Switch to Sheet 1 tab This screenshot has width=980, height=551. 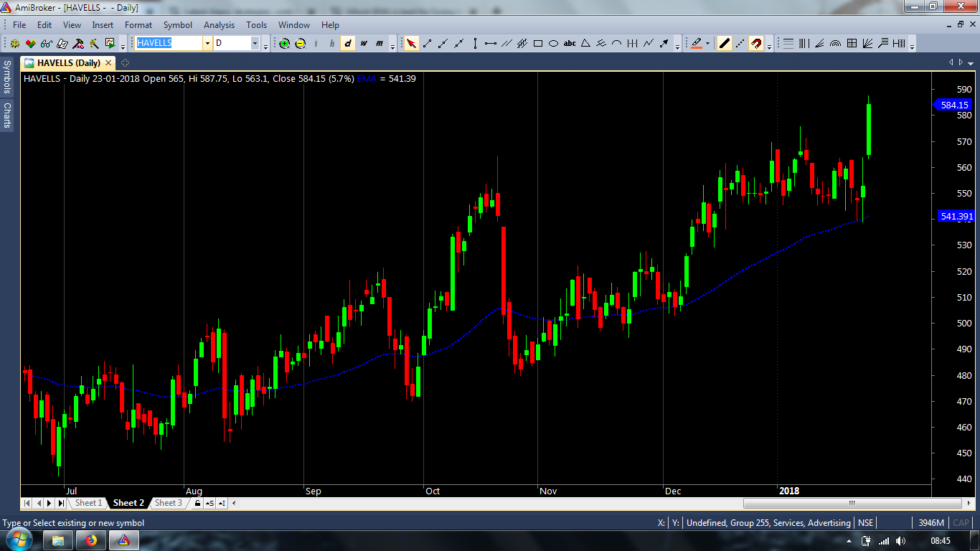(89, 503)
